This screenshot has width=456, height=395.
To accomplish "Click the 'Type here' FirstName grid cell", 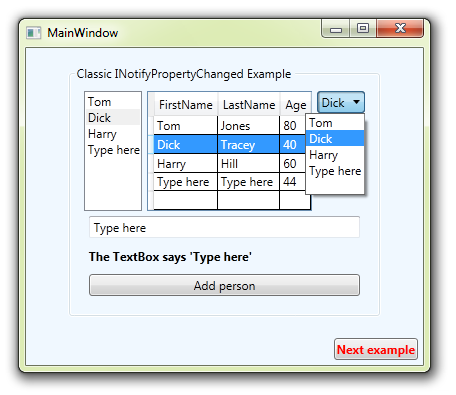I will (x=185, y=182).
